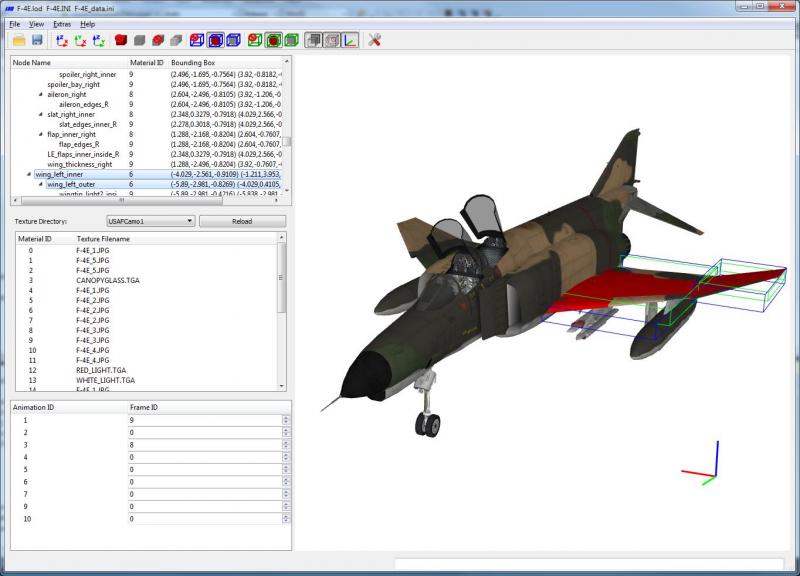800x576 pixels.
Task: Sort by the Node Name column header
Action: pos(69,62)
